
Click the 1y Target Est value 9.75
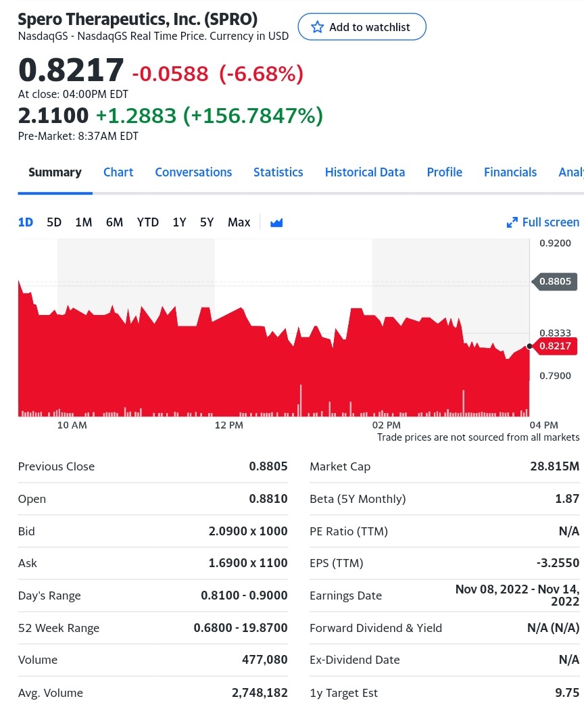point(567,693)
